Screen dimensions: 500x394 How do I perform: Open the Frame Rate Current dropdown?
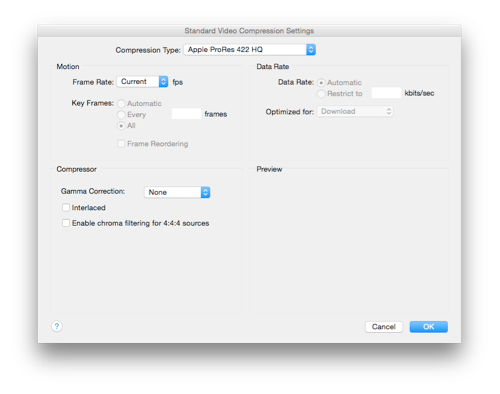[142, 82]
